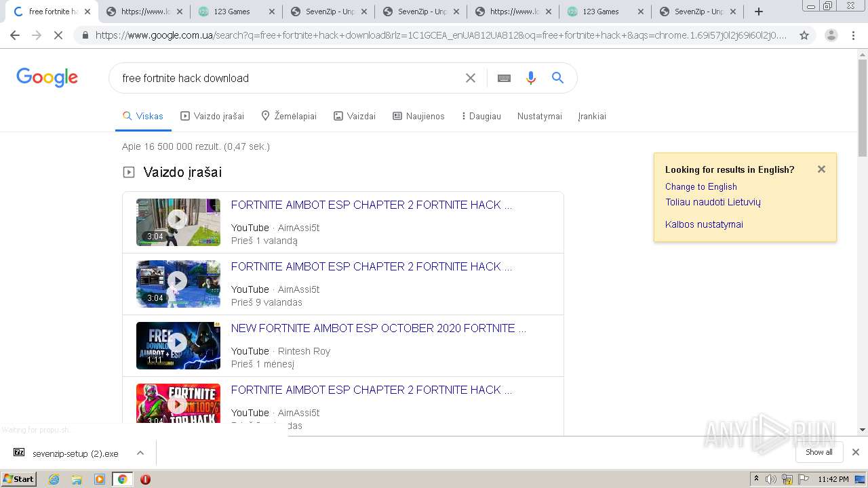Switch to Žemėlapiai tab
Viewport: 868px width, 488px height.
[289, 116]
